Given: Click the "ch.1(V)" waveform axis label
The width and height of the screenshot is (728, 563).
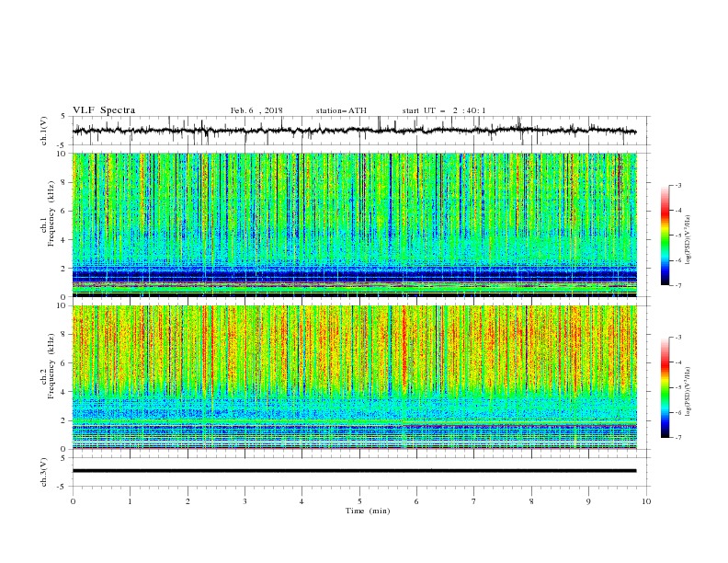Looking at the screenshot, I should coord(44,131).
